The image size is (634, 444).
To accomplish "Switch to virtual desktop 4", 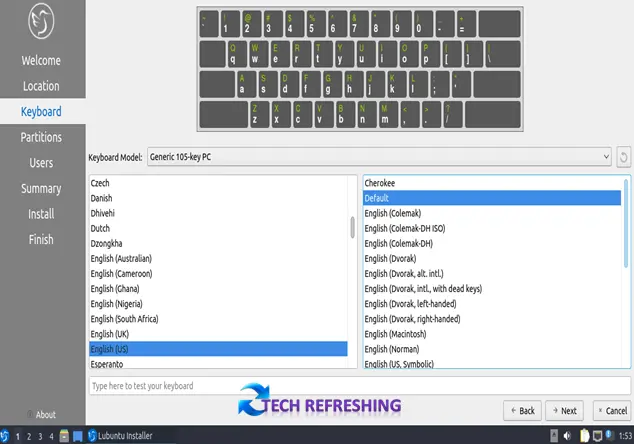I will tap(51, 436).
